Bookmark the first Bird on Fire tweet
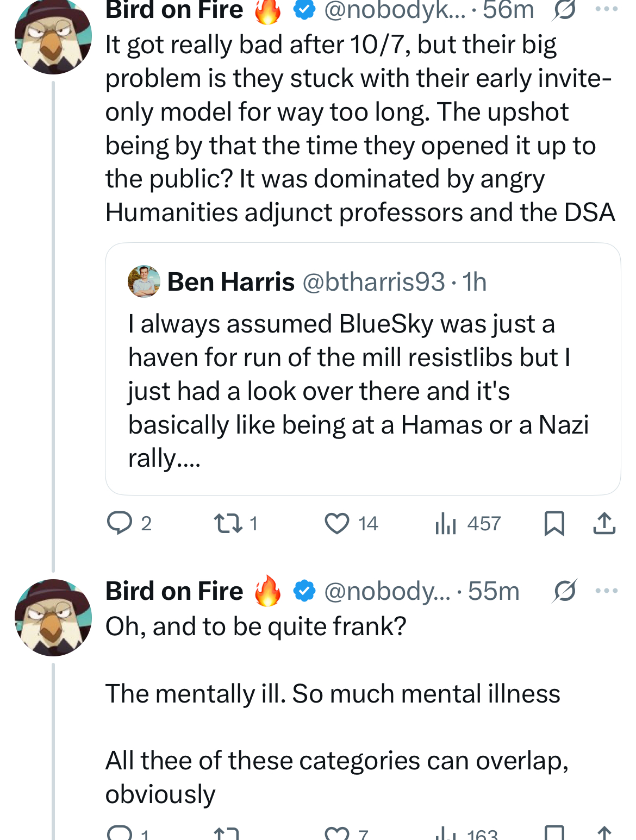This screenshot has height=840, width=636. coord(554,523)
